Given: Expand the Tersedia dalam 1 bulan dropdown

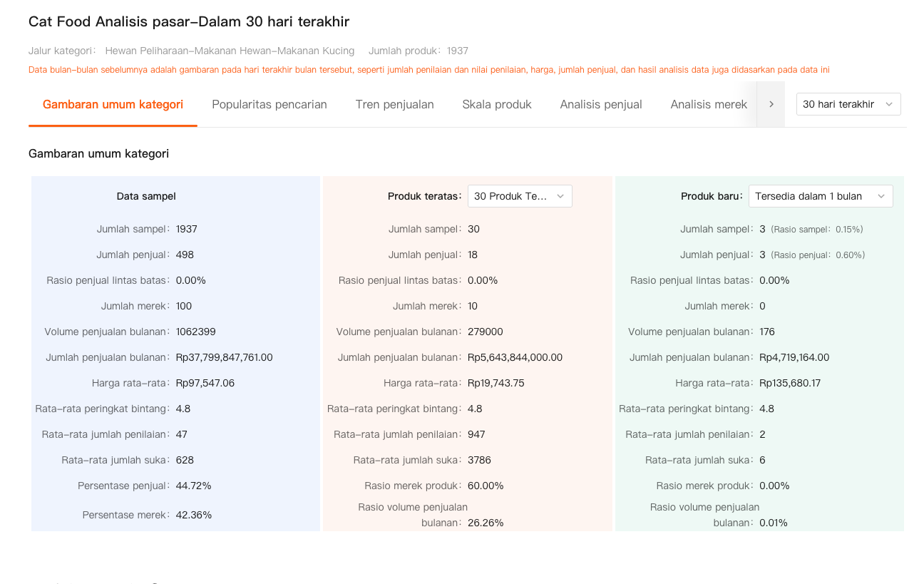Looking at the screenshot, I should (820, 196).
